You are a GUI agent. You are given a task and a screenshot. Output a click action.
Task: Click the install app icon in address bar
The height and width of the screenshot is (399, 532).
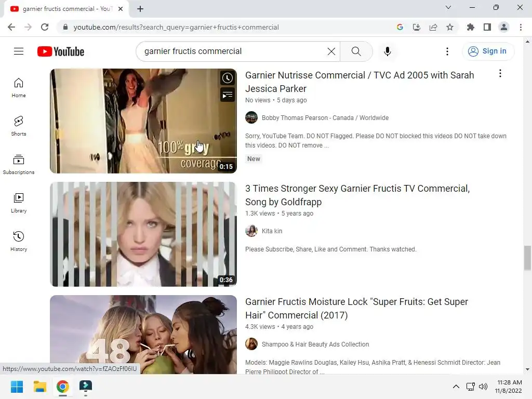click(x=417, y=27)
